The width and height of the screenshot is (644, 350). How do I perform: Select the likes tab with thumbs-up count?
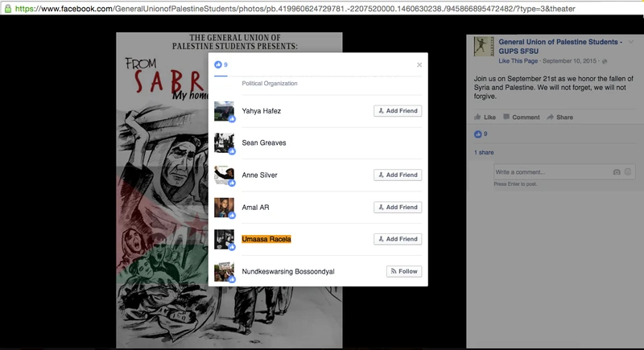click(221, 64)
